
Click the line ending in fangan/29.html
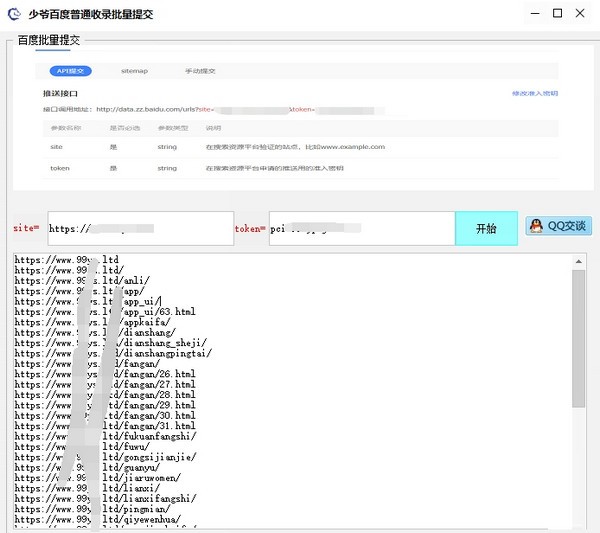tap(105, 405)
